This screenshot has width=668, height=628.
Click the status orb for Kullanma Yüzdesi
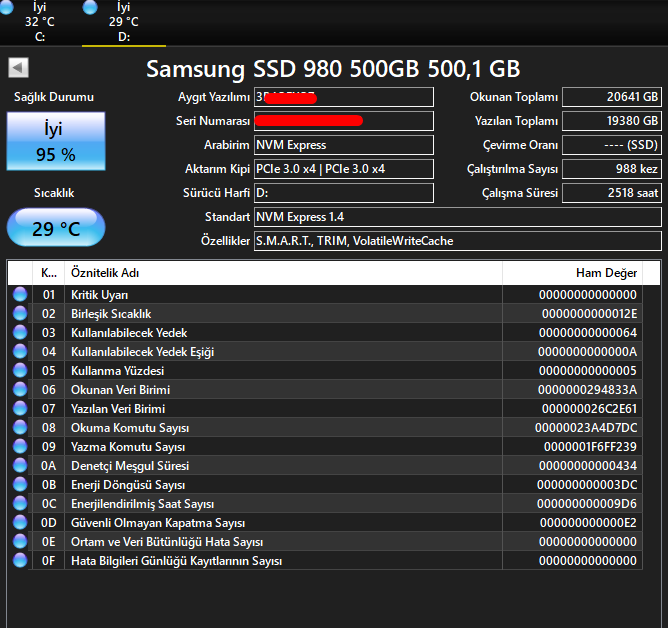click(20, 370)
